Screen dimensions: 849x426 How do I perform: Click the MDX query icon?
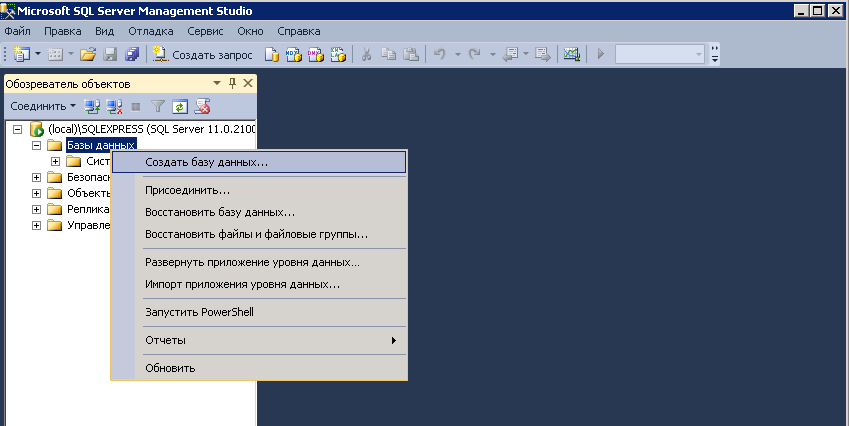[x=293, y=54]
